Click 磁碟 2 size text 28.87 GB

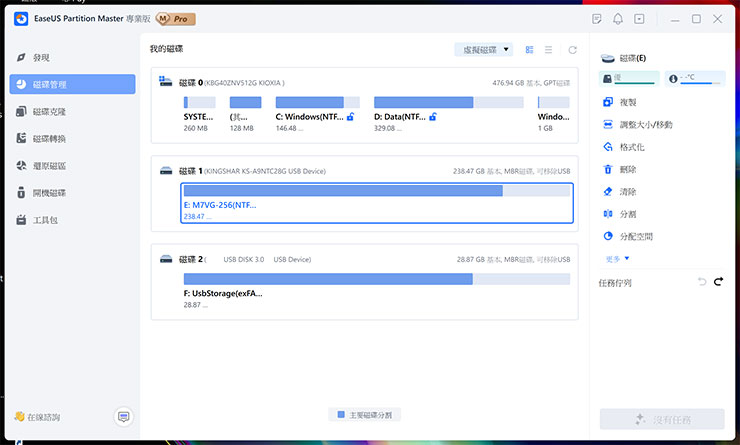pyautogui.click(x=471, y=260)
